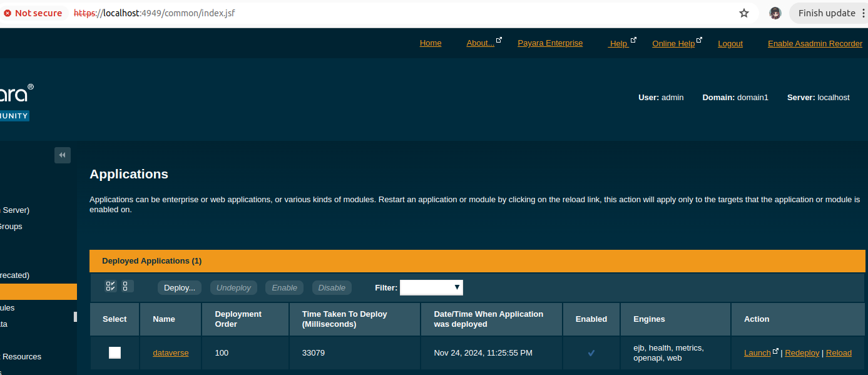Screen dimensions: 868x375
Task: Reload the dataverse application
Action: coord(839,352)
